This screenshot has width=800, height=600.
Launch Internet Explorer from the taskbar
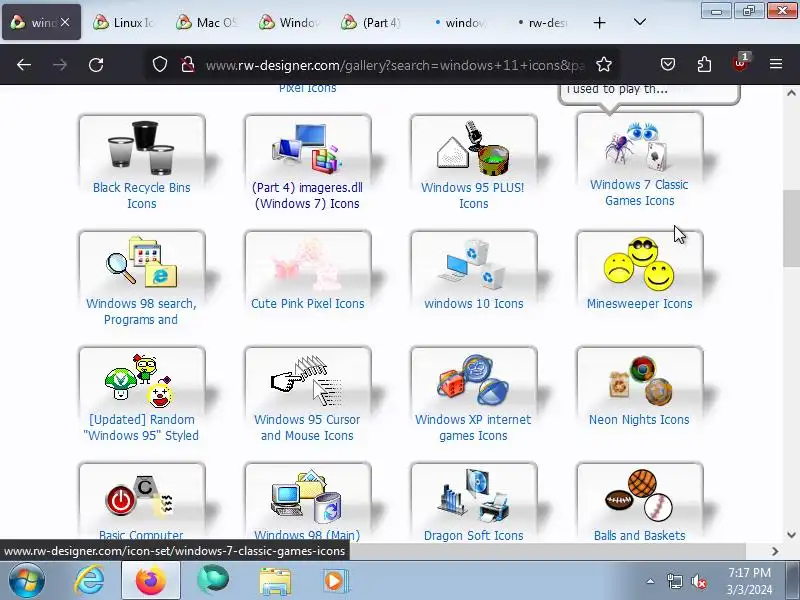tap(89, 581)
